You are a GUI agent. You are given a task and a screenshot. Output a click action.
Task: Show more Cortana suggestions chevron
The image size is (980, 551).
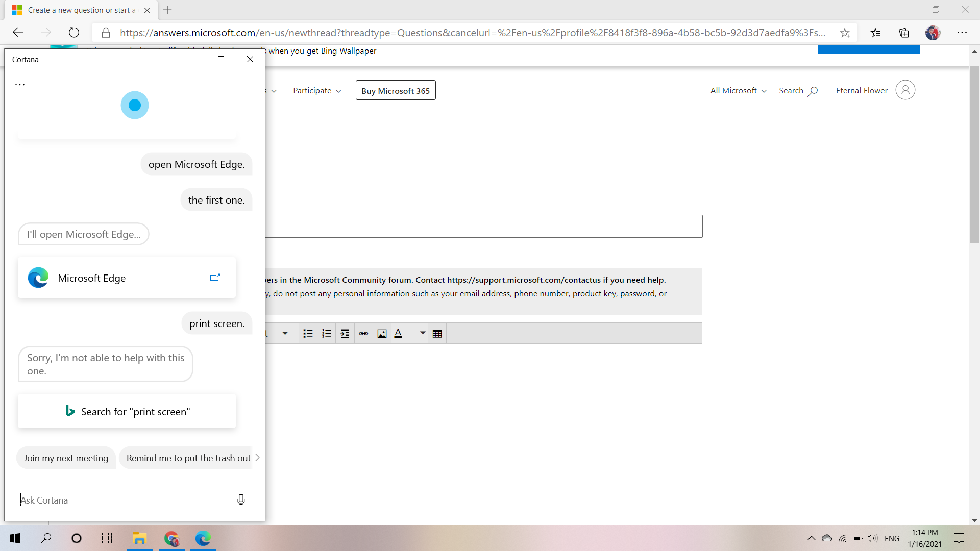point(257,458)
